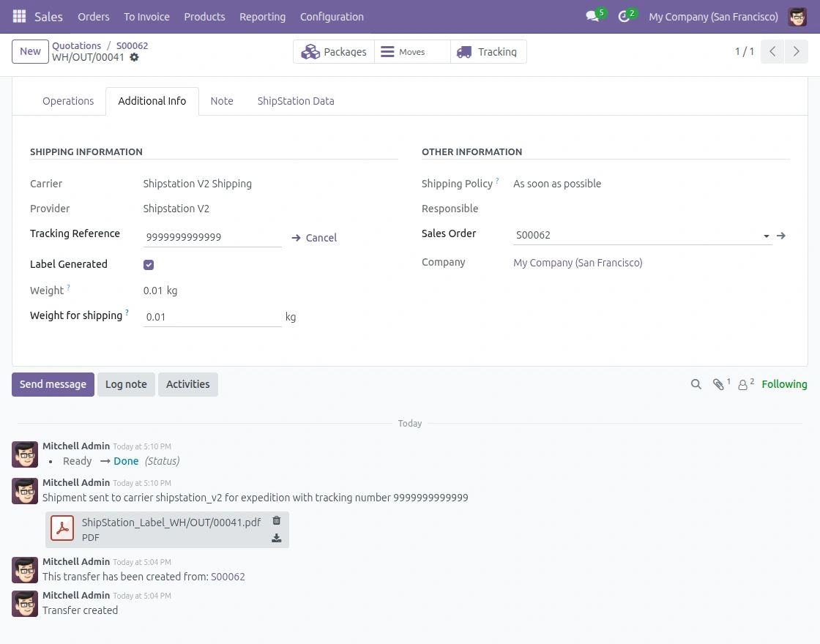Image resolution: width=820 pixels, height=644 pixels.
Task: Open the apps grid menu icon
Action: [19, 16]
